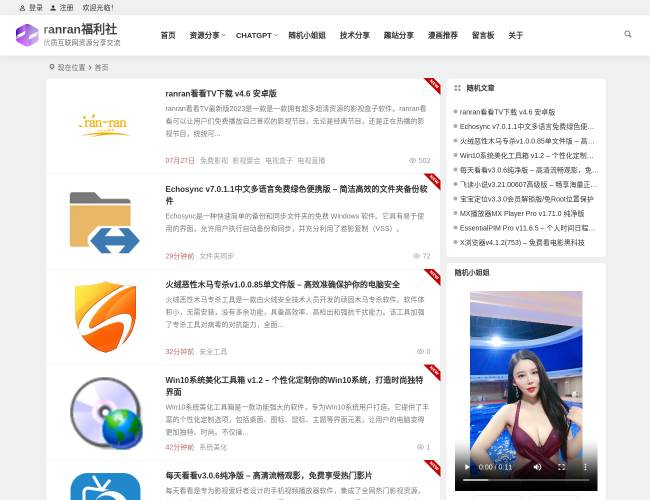Seek along the video progress bar

[526, 480]
